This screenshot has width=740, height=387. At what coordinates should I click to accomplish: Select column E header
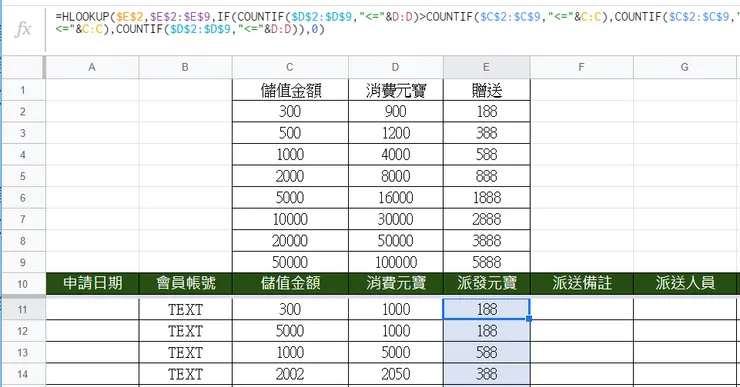[x=486, y=67]
